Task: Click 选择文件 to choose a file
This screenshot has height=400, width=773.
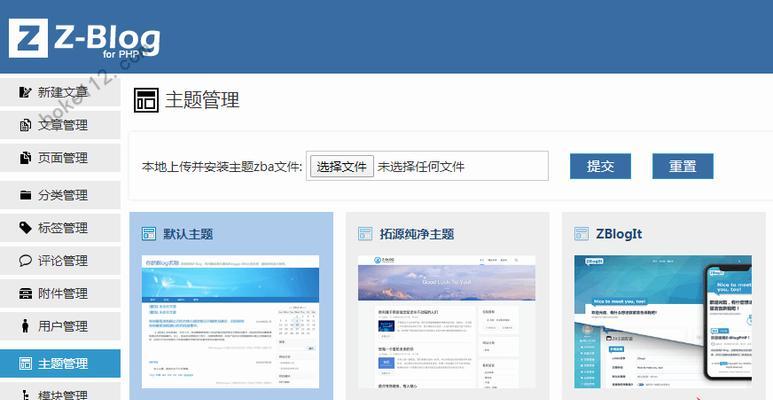Action: click(342, 166)
